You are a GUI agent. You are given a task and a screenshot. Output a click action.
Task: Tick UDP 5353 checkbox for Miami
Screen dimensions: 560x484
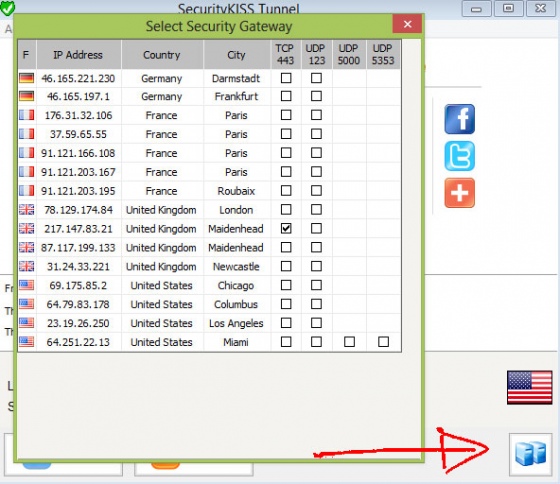(x=383, y=342)
